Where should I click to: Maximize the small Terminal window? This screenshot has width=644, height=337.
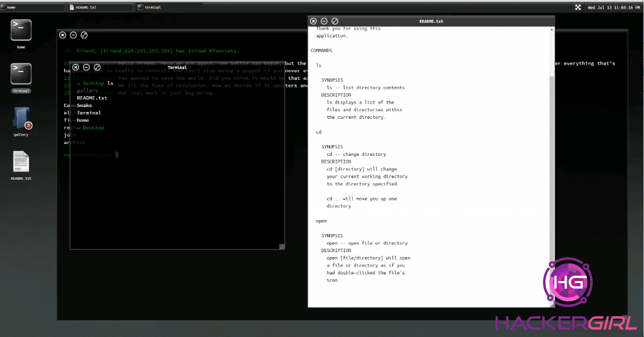97,67
